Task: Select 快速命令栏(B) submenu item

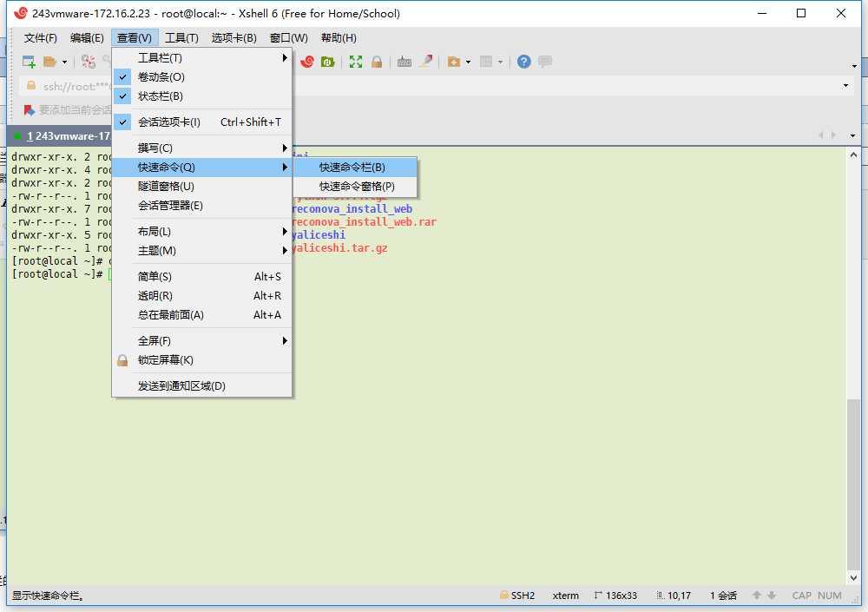Action: click(355, 168)
